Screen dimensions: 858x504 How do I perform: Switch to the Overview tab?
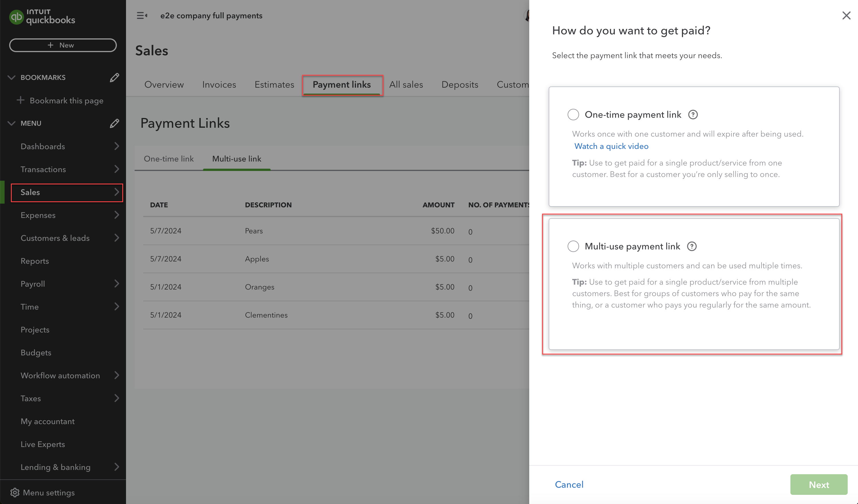point(164,84)
